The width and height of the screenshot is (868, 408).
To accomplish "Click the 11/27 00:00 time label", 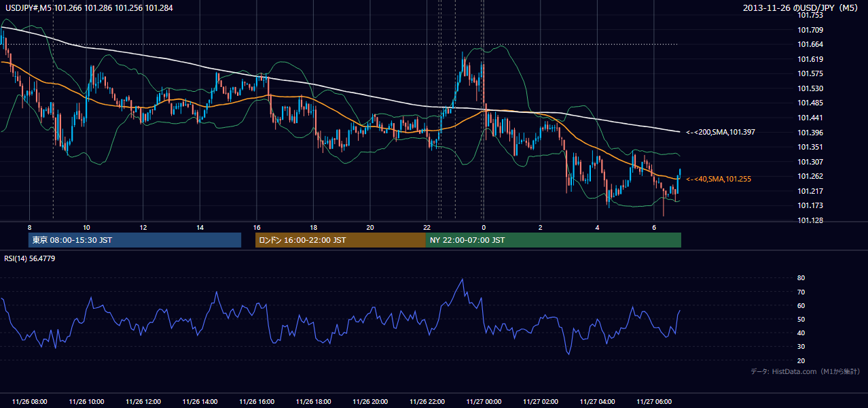I will point(484,402).
